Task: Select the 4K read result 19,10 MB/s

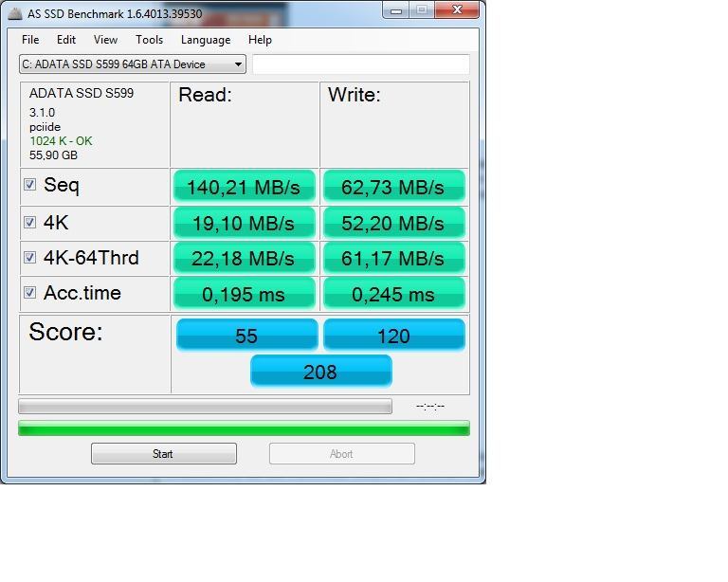Action: tap(244, 224)
